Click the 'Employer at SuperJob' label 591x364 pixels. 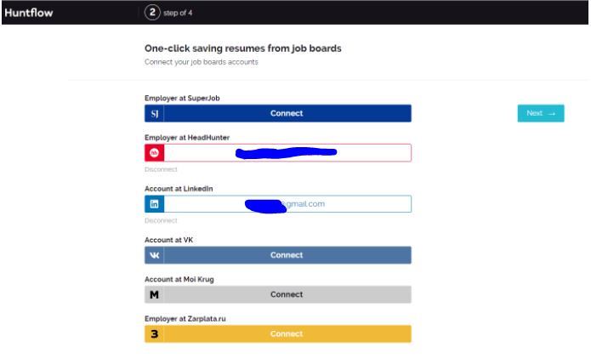pyautogui.click(x=182, y=98)
